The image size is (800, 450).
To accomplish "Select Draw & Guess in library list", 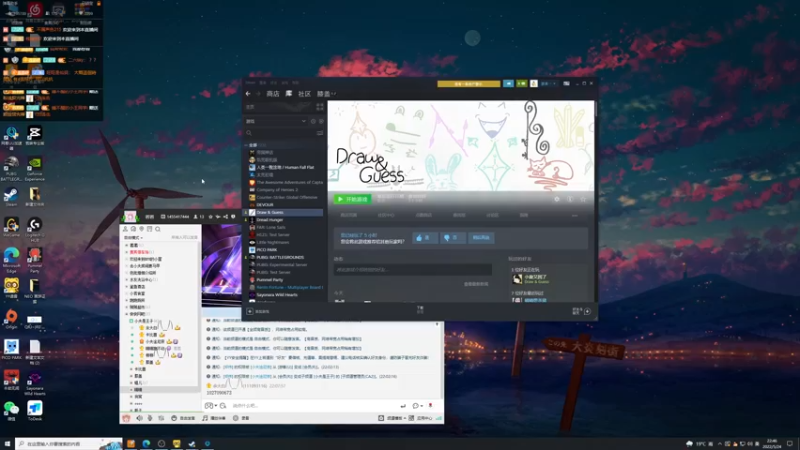I will pyautogui.click(x=285, y=212).
